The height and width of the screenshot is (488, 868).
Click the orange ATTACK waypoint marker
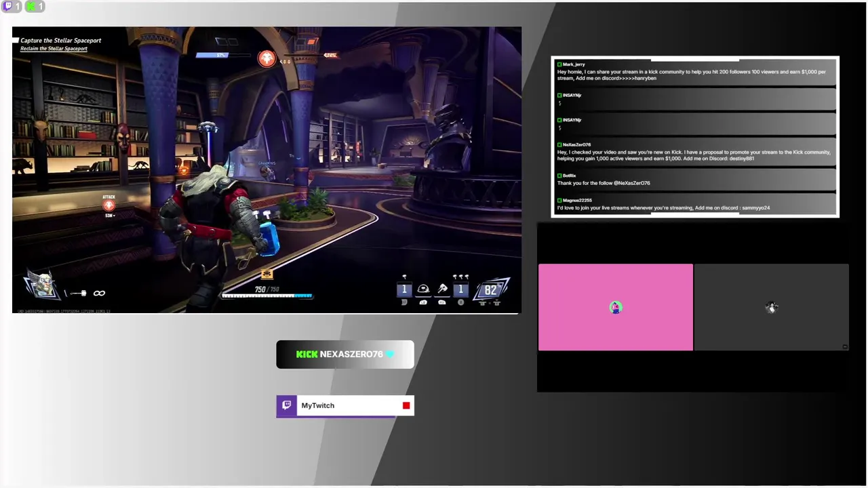tap(108, 205)
